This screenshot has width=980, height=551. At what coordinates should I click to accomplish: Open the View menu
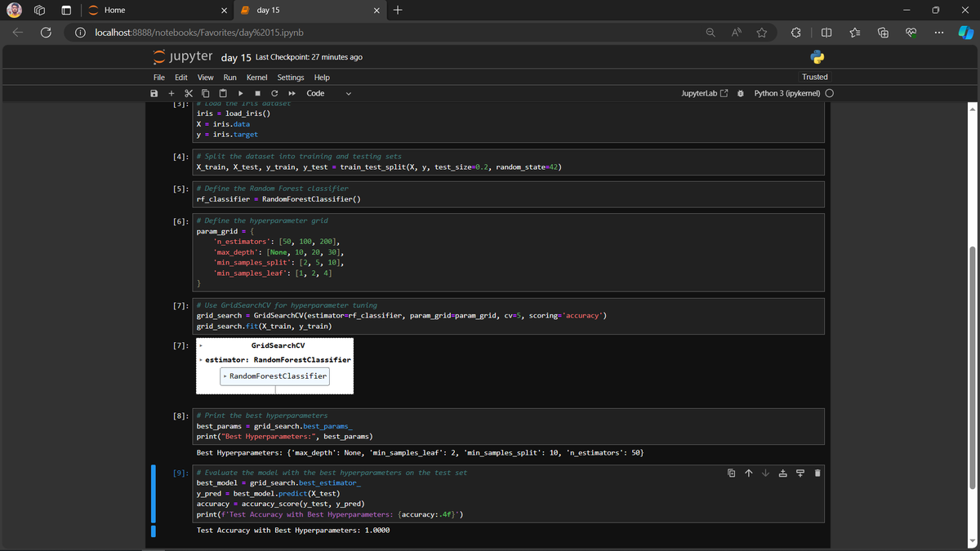click(x=206, y=77)
